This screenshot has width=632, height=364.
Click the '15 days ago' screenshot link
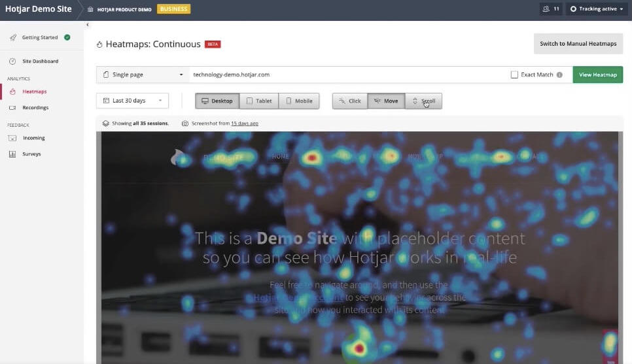(x=245, y=124)
